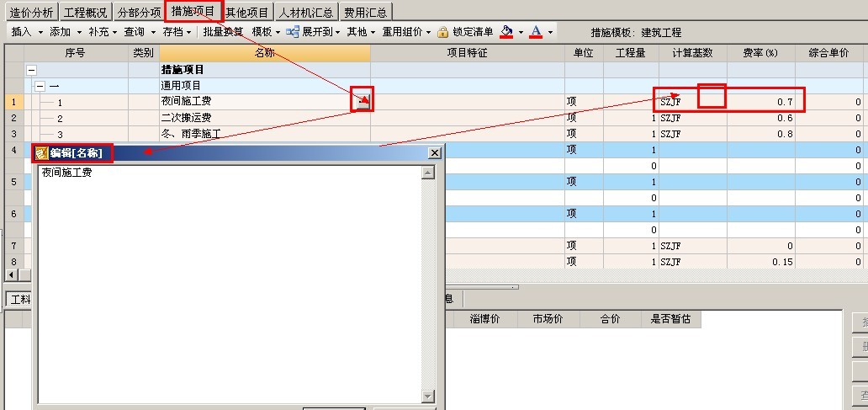
Task: Click the SZJF basis cell in row 2
Action: pyautogui.click(x=693, y=118)
